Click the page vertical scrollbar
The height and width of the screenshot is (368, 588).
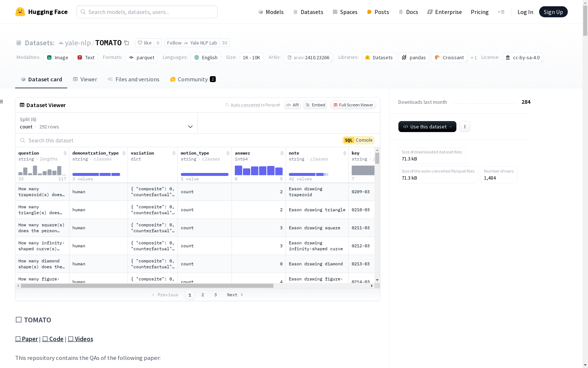tap(585, 20)
